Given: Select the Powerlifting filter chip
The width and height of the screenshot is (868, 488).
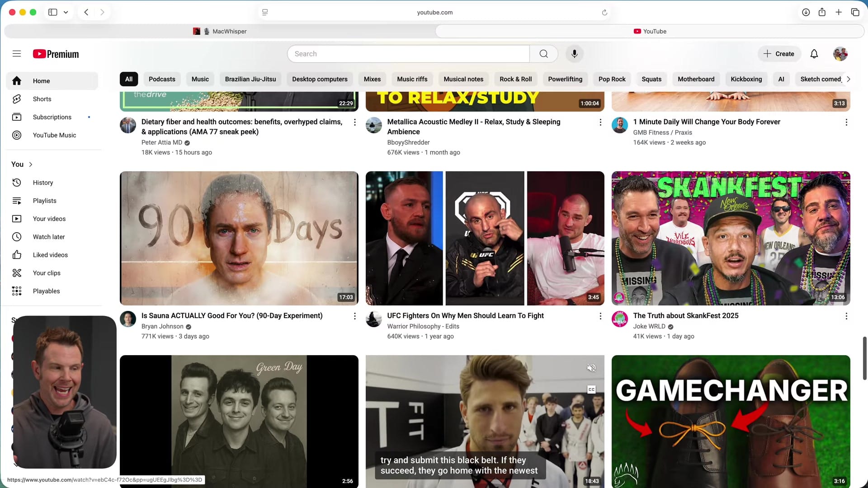Looking at the screenshot, I should pyautogui.click(x=565, y=79).
